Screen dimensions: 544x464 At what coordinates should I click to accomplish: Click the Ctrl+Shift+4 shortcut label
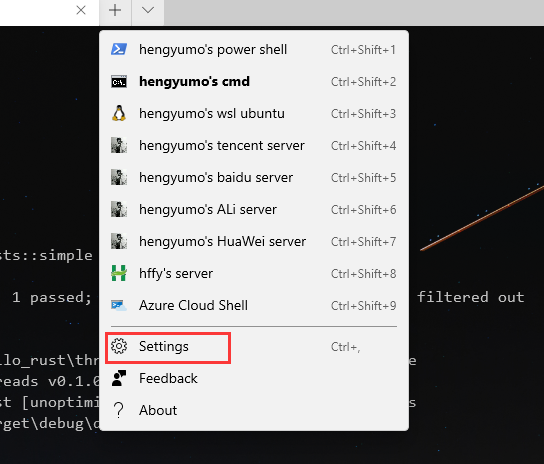(x=363, y=146)
